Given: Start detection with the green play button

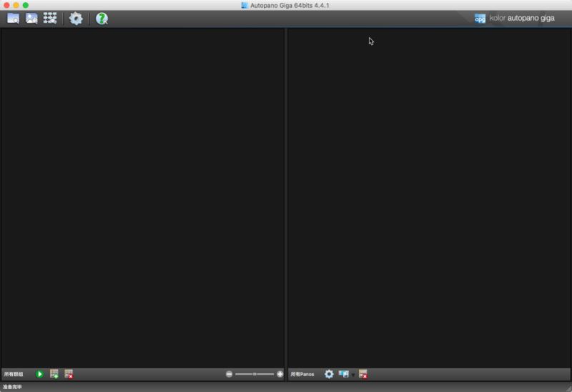Looking at the screenshot, I should click(39, 374).
